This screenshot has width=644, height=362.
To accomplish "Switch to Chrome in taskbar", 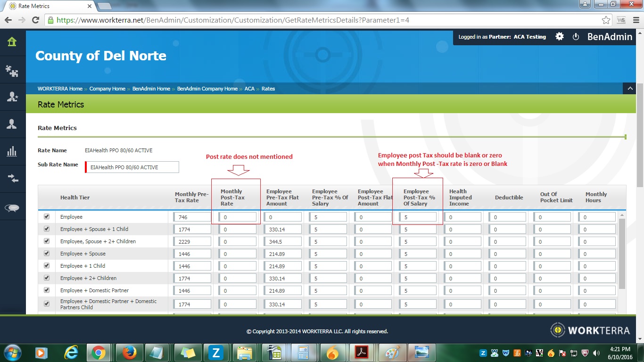I will coord(99,353).
